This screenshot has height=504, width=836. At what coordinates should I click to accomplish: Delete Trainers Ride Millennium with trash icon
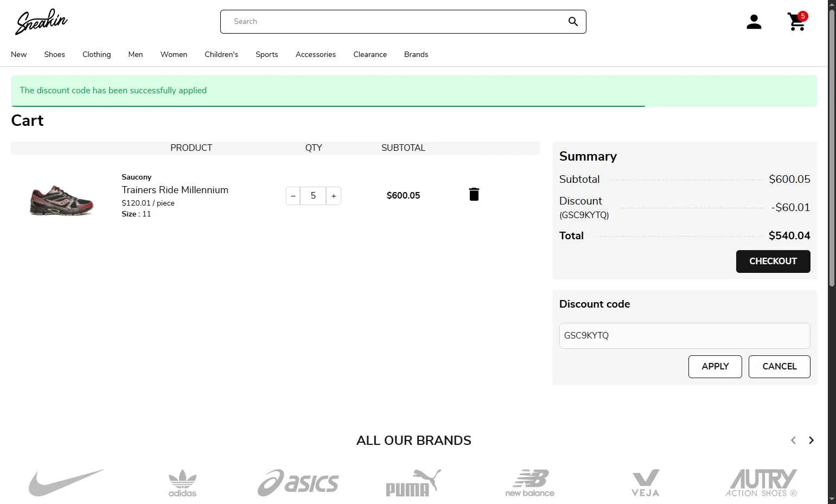tap(474, 194)
